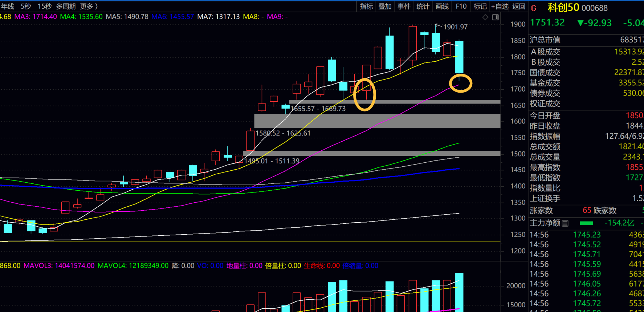The image size is (644, 312).
Task: Click the 1655.57 - 1669.73 gap label
Action: tap(318, 109)
